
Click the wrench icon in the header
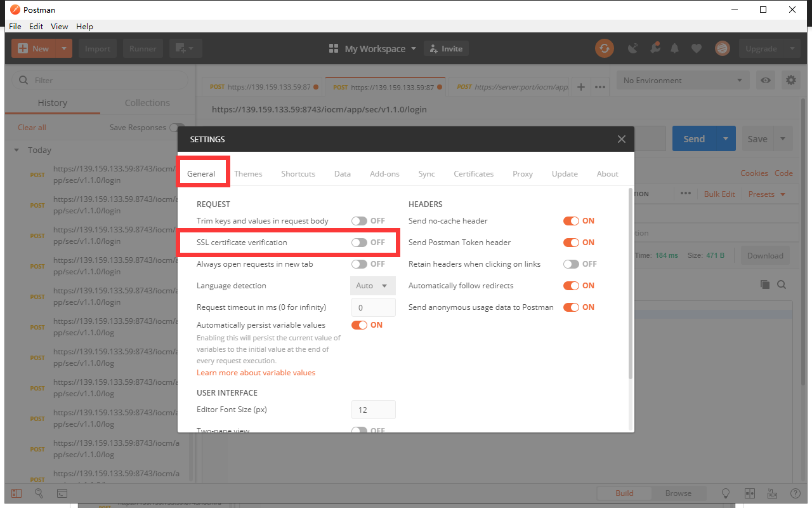[654, 48]
